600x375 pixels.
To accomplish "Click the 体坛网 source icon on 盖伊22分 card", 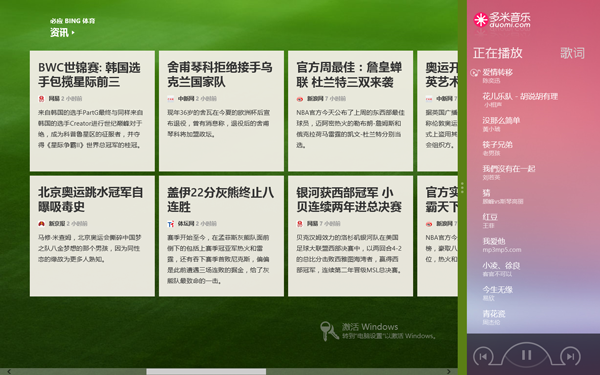I will click(171, 224).
